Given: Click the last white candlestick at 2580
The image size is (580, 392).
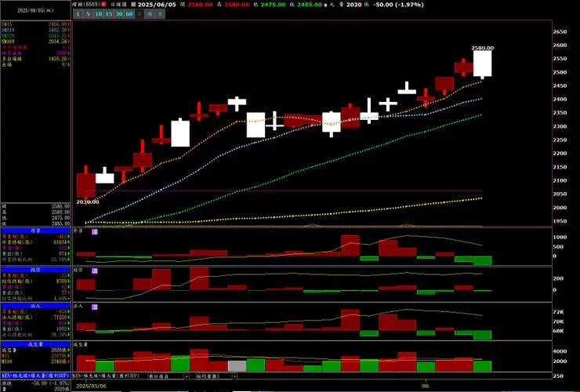Looking at the screenshot, I should pyautogui.click(x=482, y=64).
